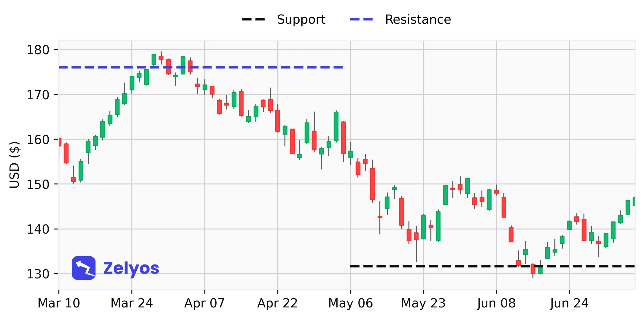Screen dimensions: 644x319
Task: Click the Mar 10 date axis label
Action: [x=59, y=303]
